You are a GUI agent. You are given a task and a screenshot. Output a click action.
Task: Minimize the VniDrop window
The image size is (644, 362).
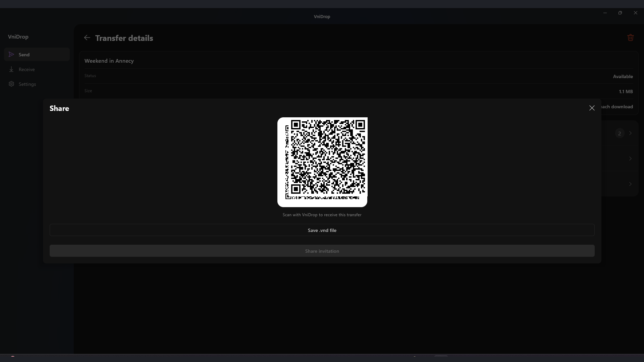click(605, 13)
